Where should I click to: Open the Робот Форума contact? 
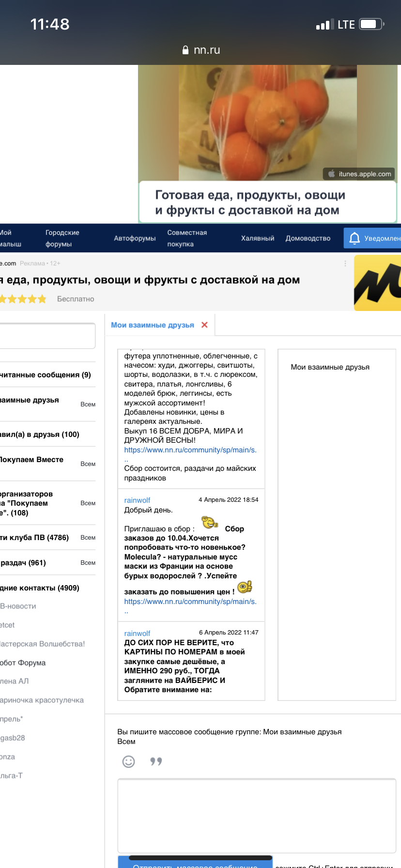23,663
